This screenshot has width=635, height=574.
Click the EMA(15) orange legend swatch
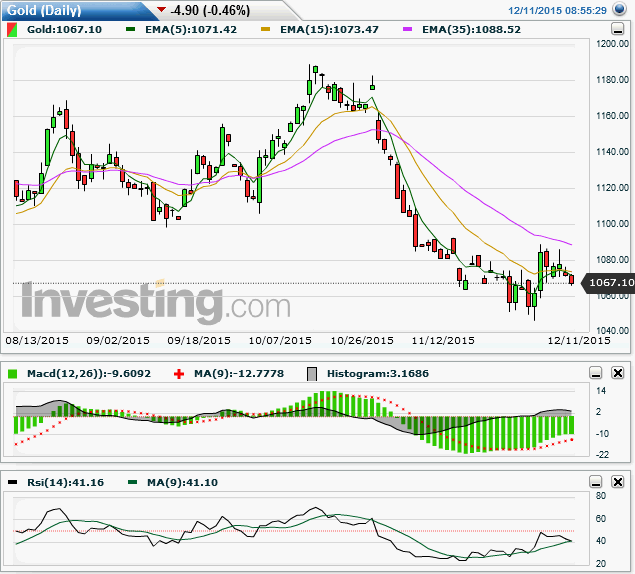(x=265, y=29)
